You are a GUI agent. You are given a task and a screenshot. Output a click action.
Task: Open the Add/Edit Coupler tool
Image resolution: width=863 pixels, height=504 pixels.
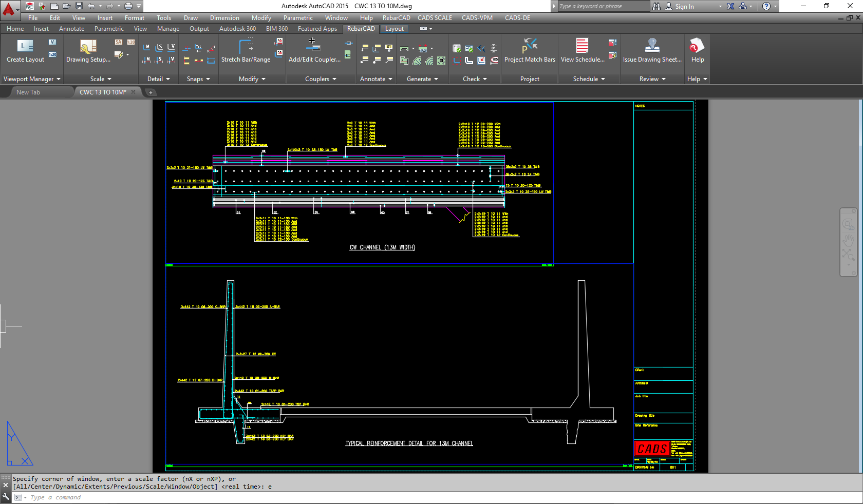[x=313, y=51]
